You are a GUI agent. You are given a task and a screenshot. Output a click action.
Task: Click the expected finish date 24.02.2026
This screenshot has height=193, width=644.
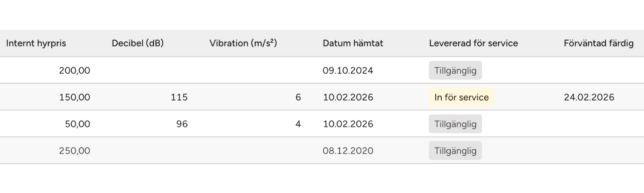coord(589,97)
